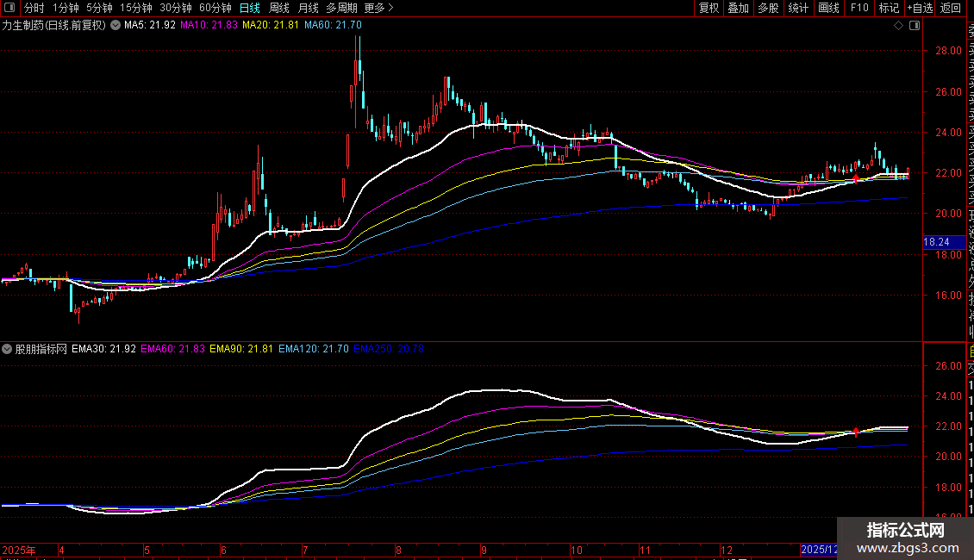Click the diamond icon above price axis

point(899,26)
